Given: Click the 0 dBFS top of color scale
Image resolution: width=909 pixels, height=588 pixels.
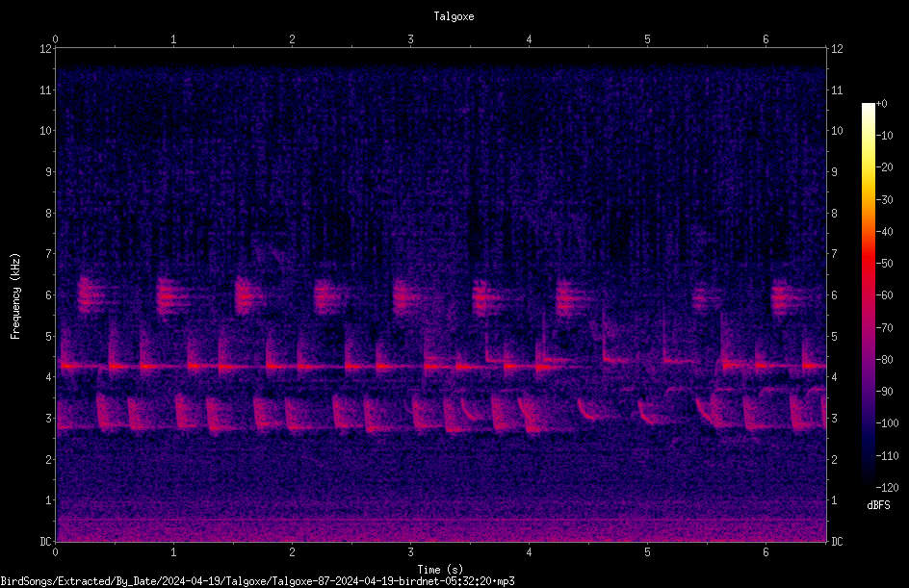Looking at the screenshot, I should (881, 104).
